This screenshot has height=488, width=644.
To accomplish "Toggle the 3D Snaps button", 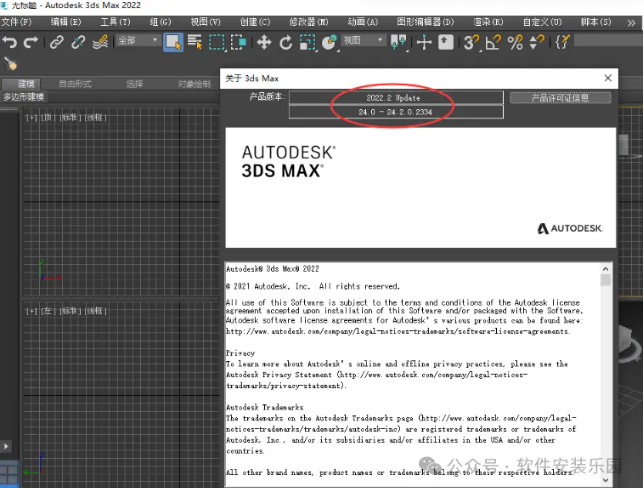I will [471, 42].
